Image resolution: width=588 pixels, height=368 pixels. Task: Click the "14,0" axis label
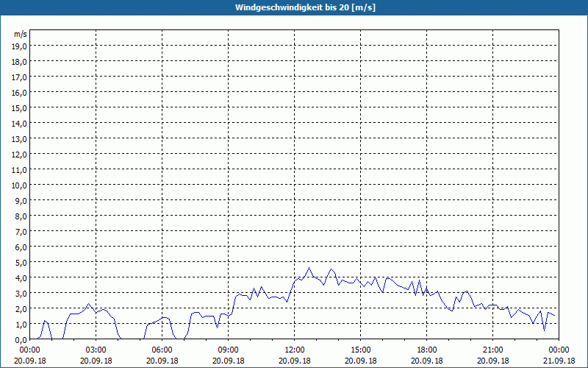(20, 123)
